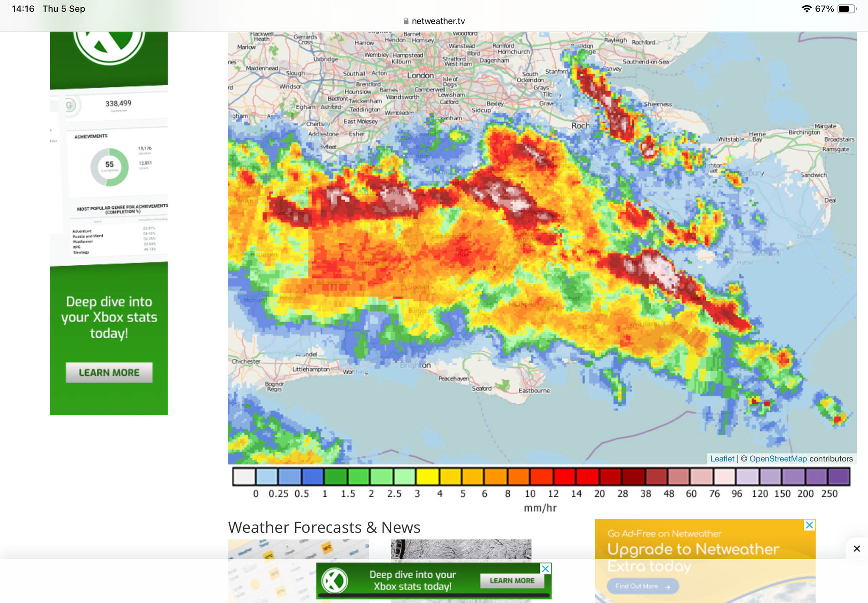Image resolution: width=868 pixels, height=603 pixels.
Task: Click LEARN MORE in the sidebar ad
Action: [x=109, y=372]
